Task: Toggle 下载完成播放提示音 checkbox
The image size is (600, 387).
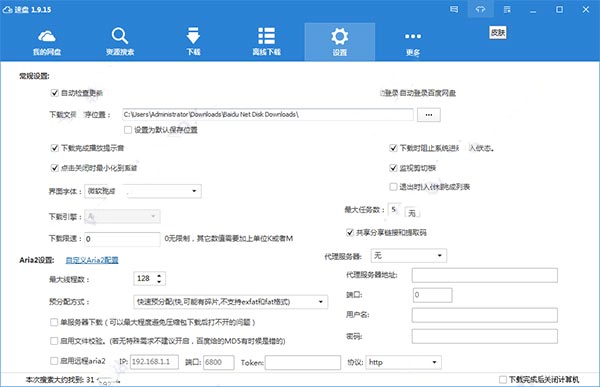Action: 54,148
